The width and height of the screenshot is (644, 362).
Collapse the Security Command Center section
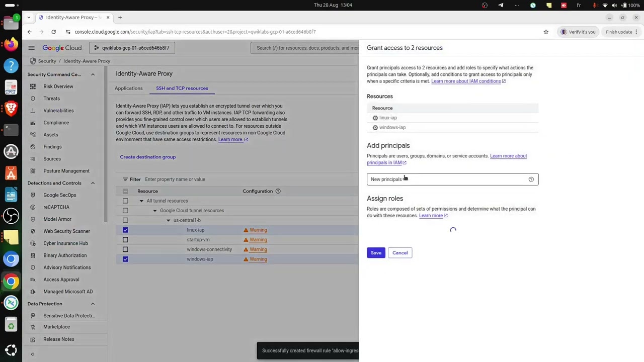[93, 74]
